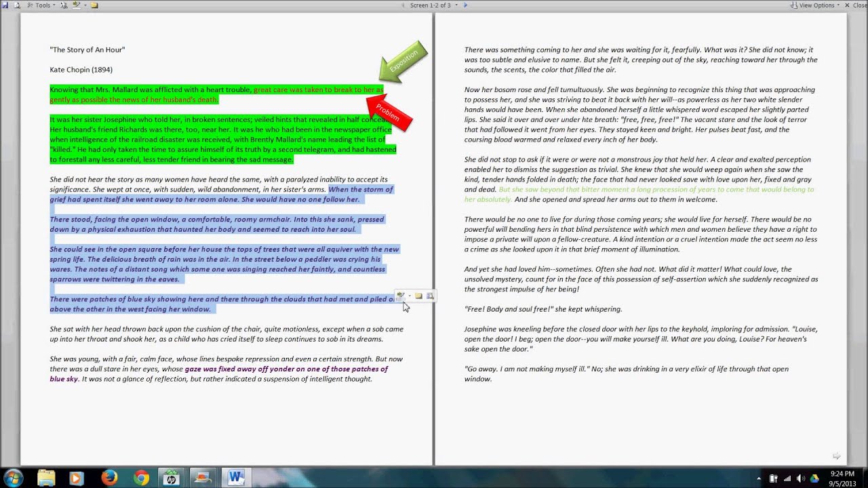
Task: Open the Windows Start menu
Action: [14, 478]
